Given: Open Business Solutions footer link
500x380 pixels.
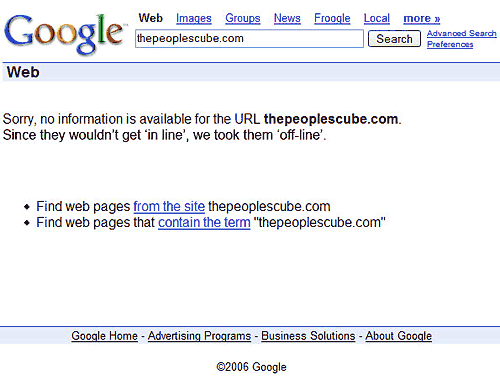Looking at the screenshot, I should click(308, 336).
